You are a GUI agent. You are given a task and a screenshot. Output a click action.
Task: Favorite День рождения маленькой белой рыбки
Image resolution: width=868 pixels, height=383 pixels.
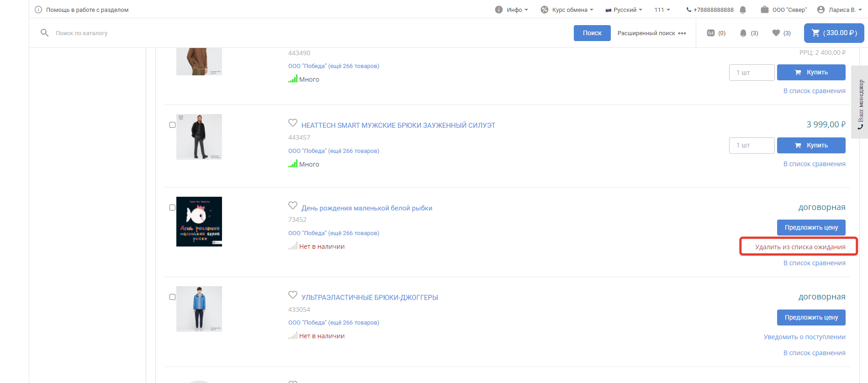coord(293,205)
